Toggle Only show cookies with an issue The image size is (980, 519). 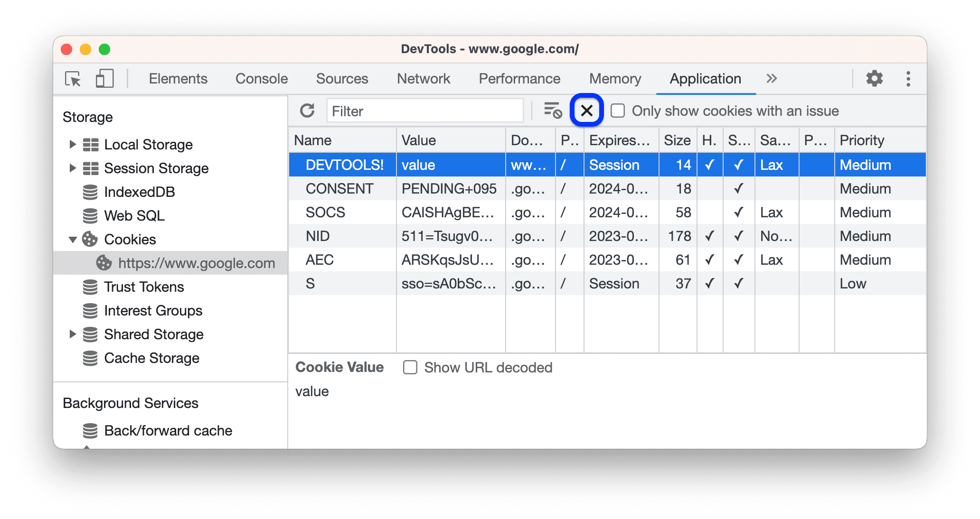620,110
